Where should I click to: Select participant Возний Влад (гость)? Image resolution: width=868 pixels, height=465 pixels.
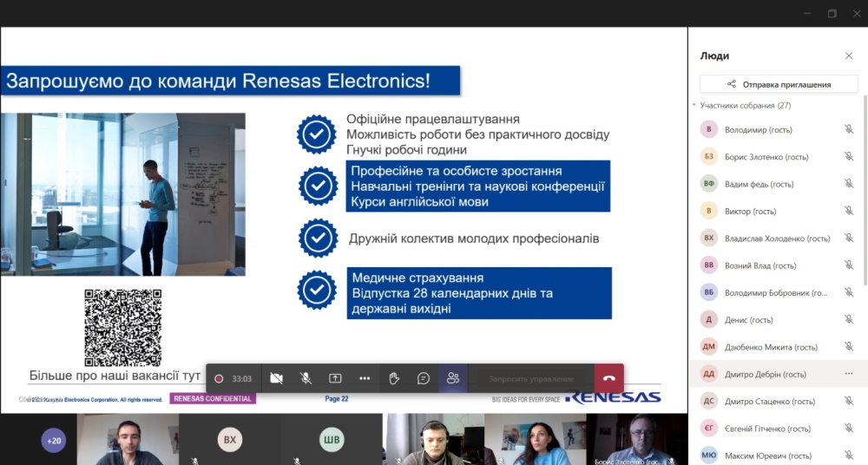776,265
